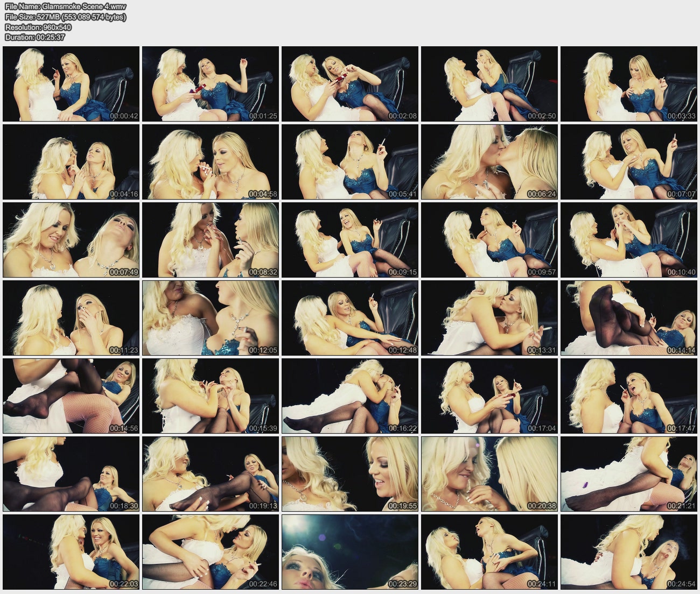Open the thumbnail marked 00:02:50
Viewport: 700px width, 594px height.
tap(489, 84)
